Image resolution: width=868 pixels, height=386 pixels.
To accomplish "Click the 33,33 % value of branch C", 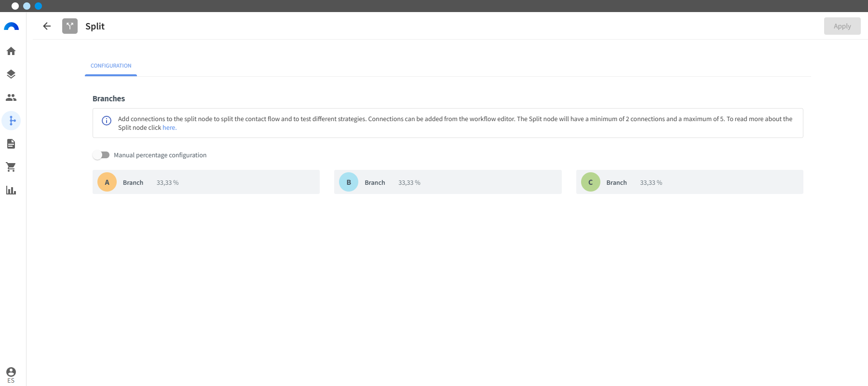I will tap(651, 183).
